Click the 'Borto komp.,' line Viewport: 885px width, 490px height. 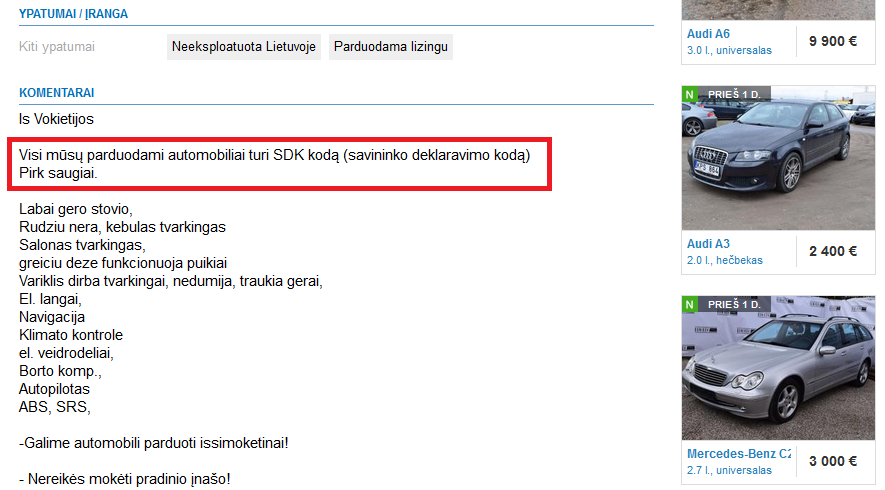[x=60, y=371]
